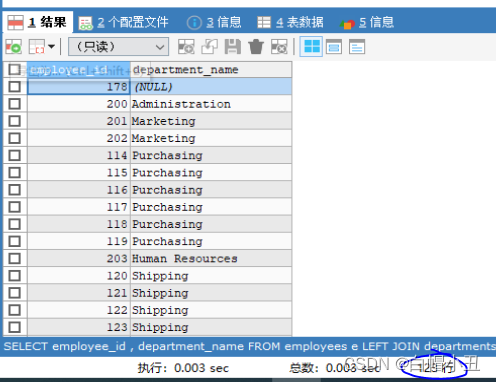Check the box for row 122 Shipping
Screen dimensions: 496x382
tap(14, 310)
